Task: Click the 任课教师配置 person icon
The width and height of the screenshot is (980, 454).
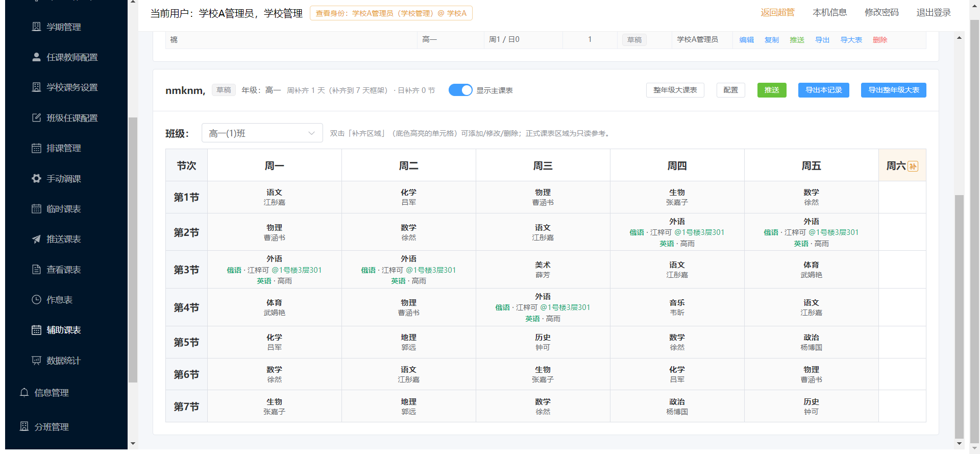Action: click(x=36, y=57)
